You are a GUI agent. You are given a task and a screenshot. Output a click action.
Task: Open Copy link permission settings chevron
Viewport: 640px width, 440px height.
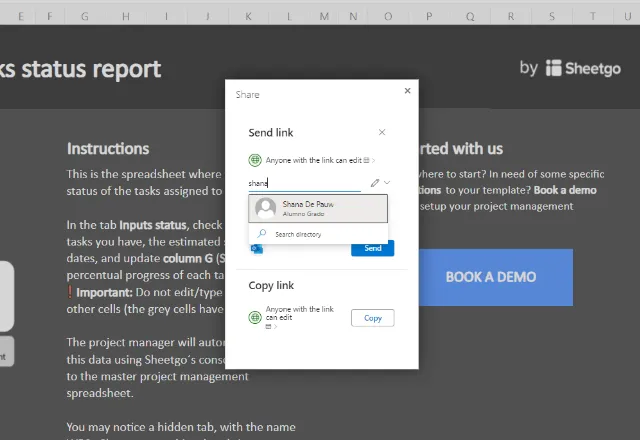(x=276, y=327)
